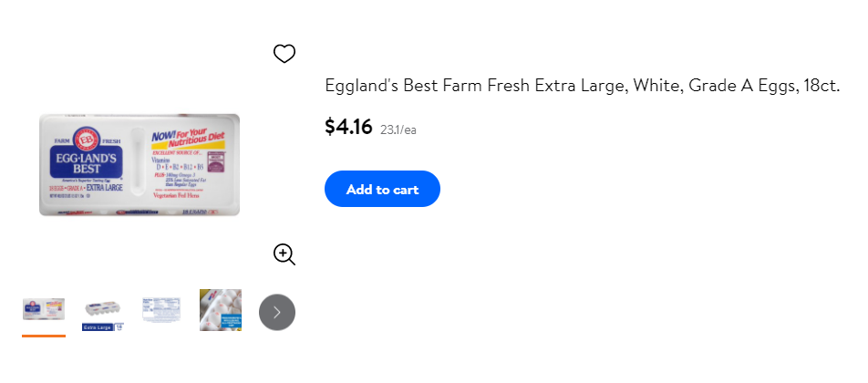Show next thumbnails with arrow button
Viewport: 868px width, 383px height.
[277, 312]
